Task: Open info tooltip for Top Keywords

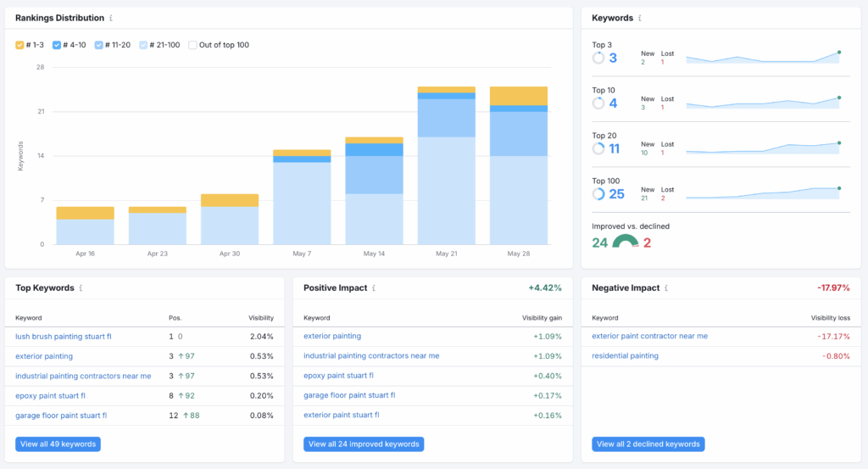Action: click(x=81, y=288)
